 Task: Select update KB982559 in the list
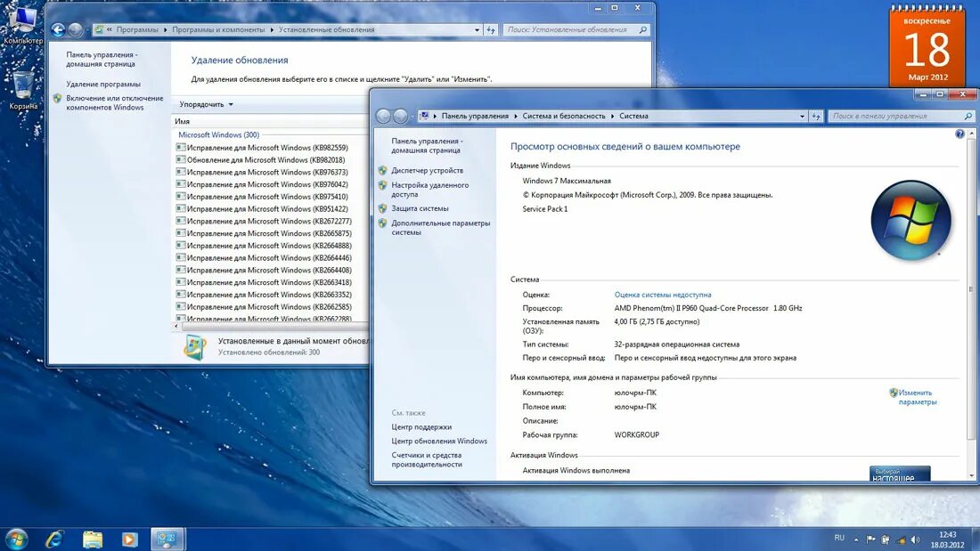267,148
